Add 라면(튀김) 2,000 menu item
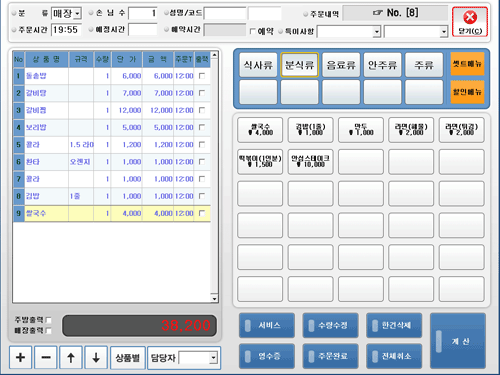Viewport: 500px width, 375px height. [462, 130]
